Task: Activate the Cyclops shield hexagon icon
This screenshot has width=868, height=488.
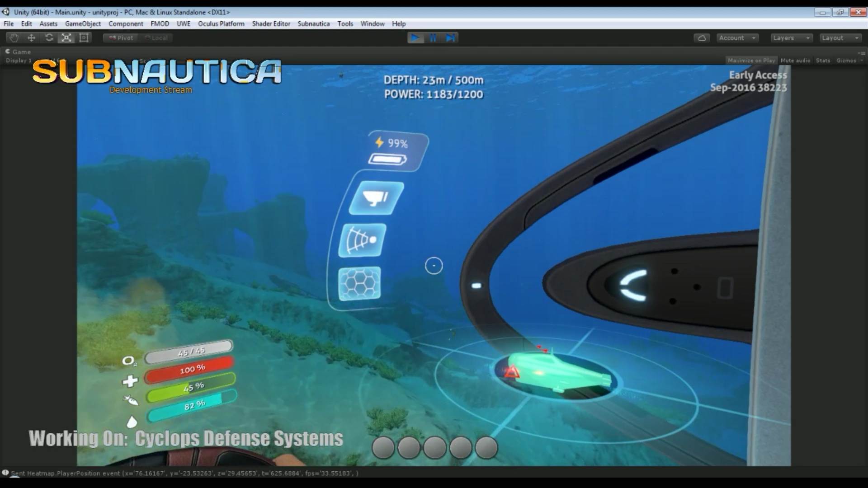Action: [x=359, y=284]
